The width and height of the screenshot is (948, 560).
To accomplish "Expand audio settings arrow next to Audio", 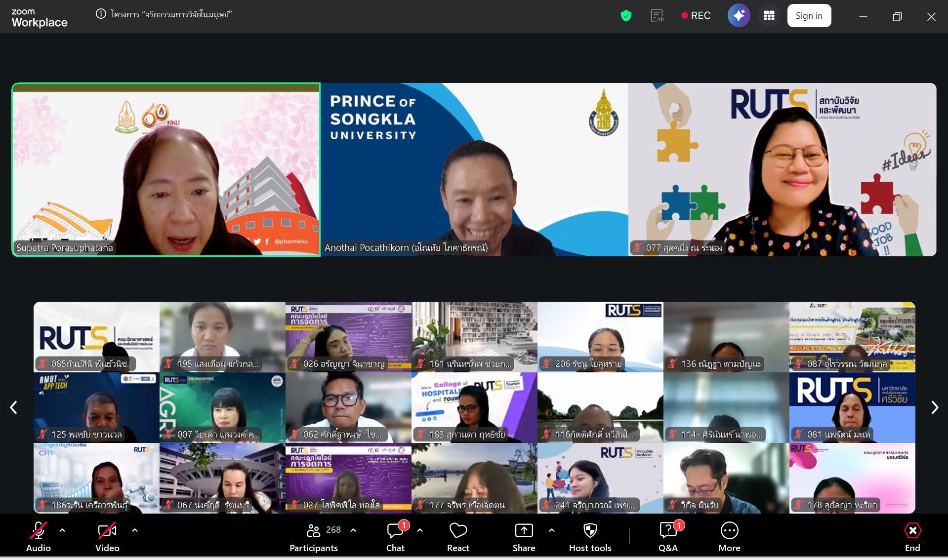I will click(x=62, y=530).
